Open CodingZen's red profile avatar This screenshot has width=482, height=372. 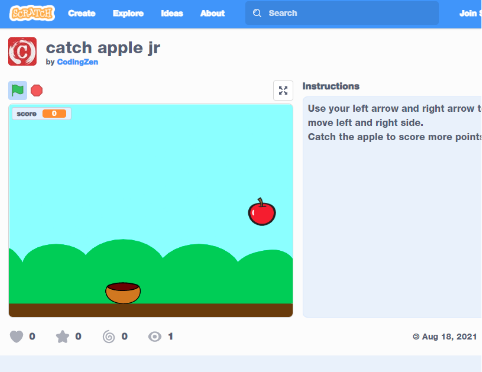22,51
